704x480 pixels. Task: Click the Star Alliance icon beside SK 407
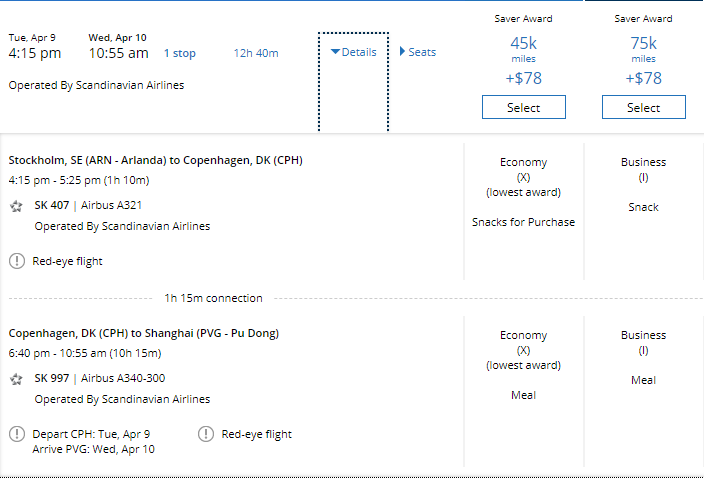(16, 206)
